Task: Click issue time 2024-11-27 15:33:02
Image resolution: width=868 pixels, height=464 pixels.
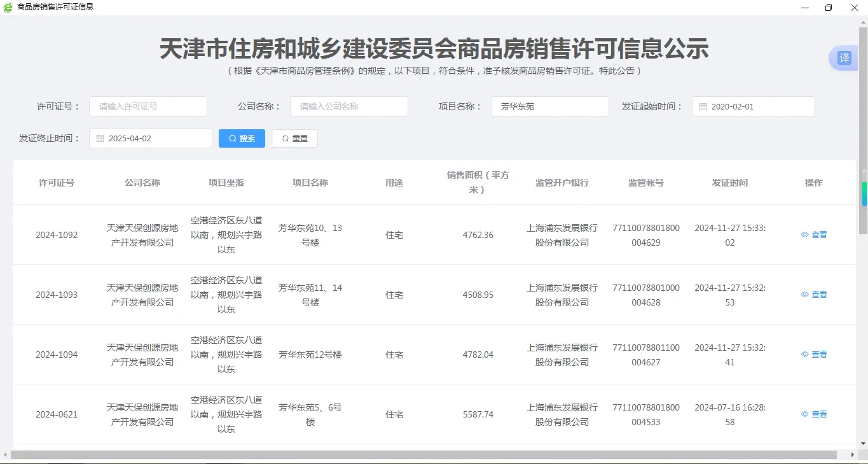Action: (730, 235)
